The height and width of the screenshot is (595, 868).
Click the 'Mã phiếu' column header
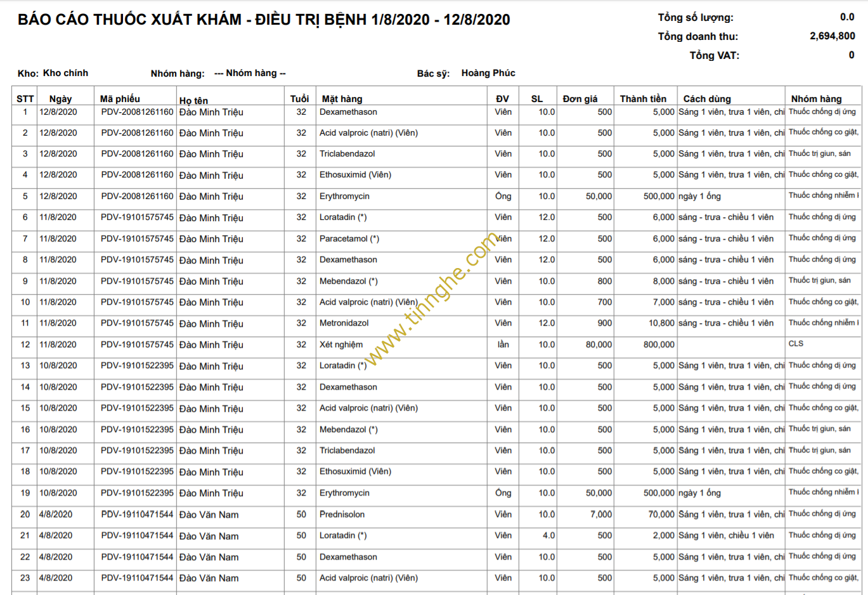(x=120, y=99)
